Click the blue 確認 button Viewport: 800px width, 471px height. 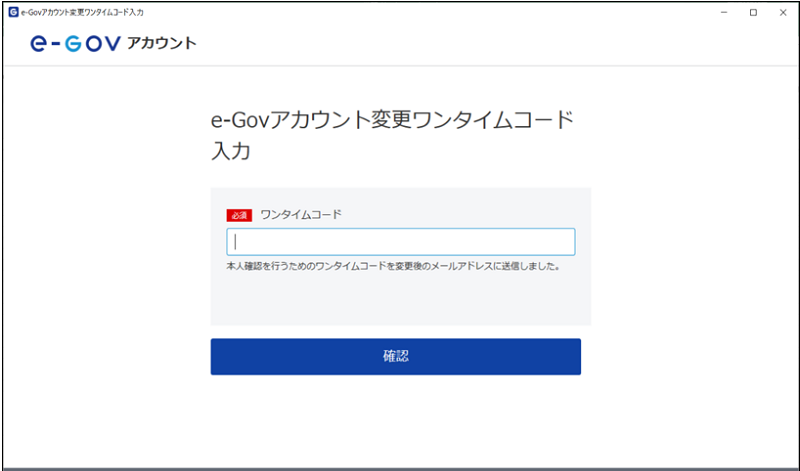395,357
